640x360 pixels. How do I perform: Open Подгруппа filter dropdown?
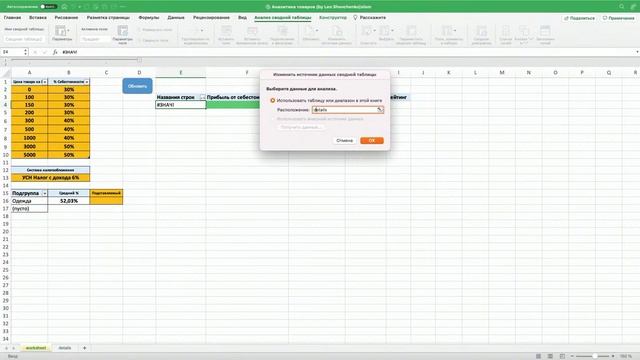[44, 193]
